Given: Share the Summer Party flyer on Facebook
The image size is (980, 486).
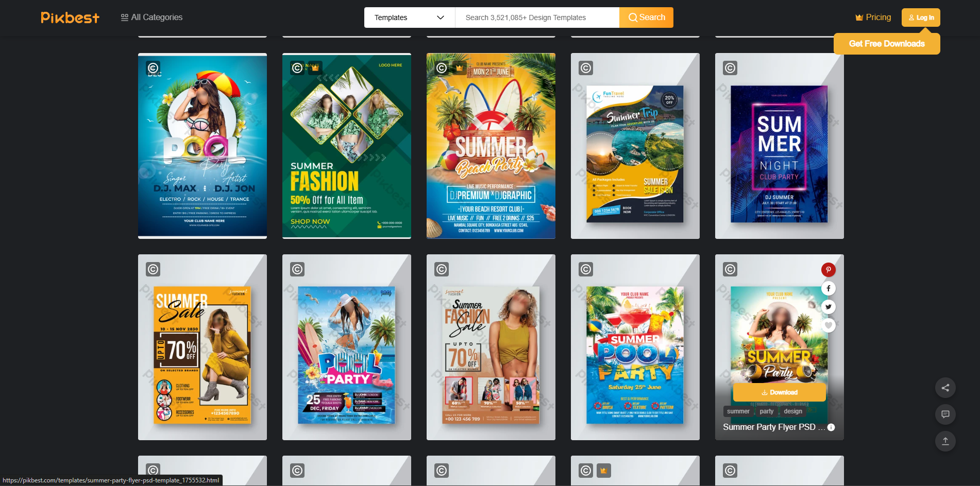Looking at the screenshot, I should coord(828,288).
